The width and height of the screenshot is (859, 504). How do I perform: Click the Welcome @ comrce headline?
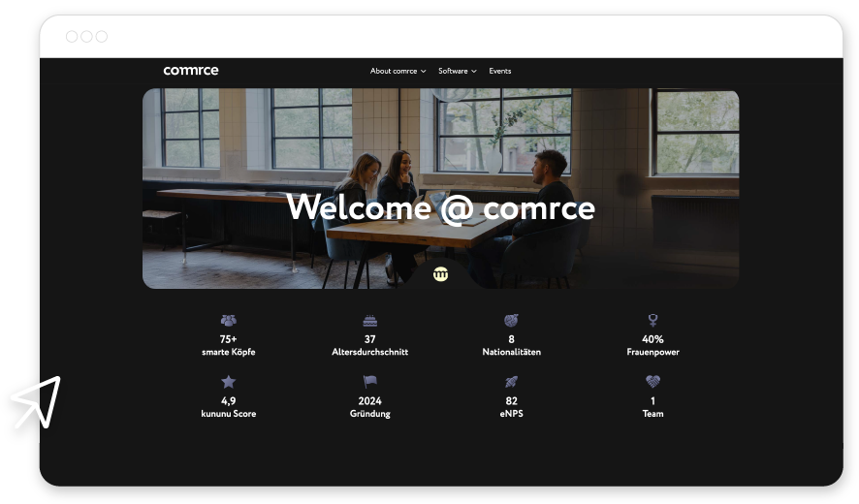pos(440,208)
